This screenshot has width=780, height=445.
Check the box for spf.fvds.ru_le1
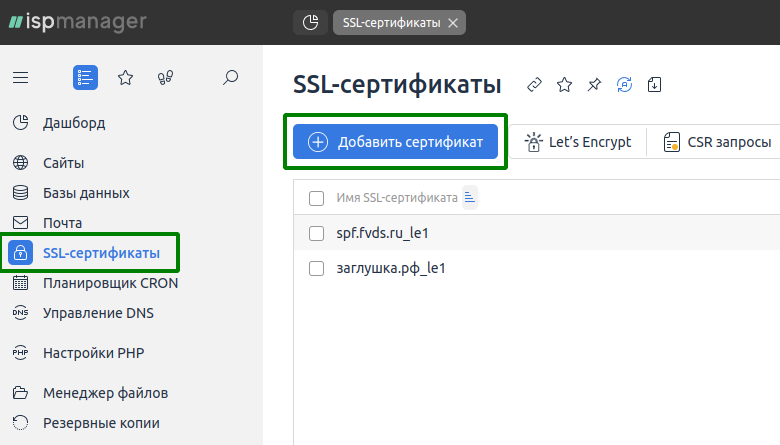click(x=317, y=233)
